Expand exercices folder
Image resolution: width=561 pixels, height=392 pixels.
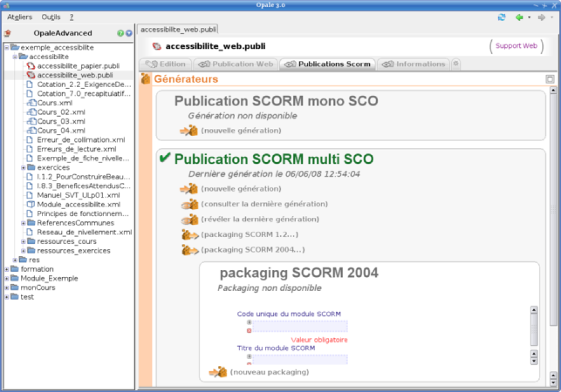click(x=23, y=168)
